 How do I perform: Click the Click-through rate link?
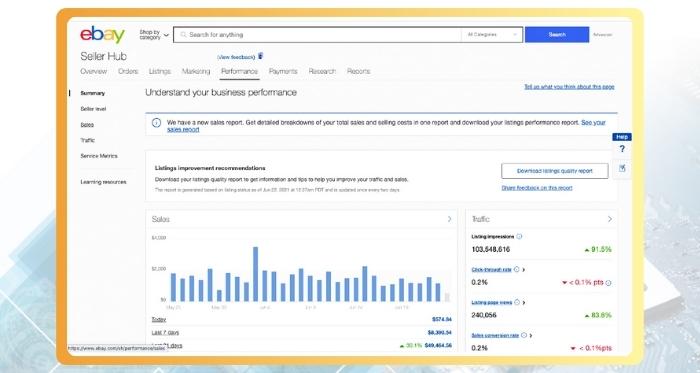point(492,270)
